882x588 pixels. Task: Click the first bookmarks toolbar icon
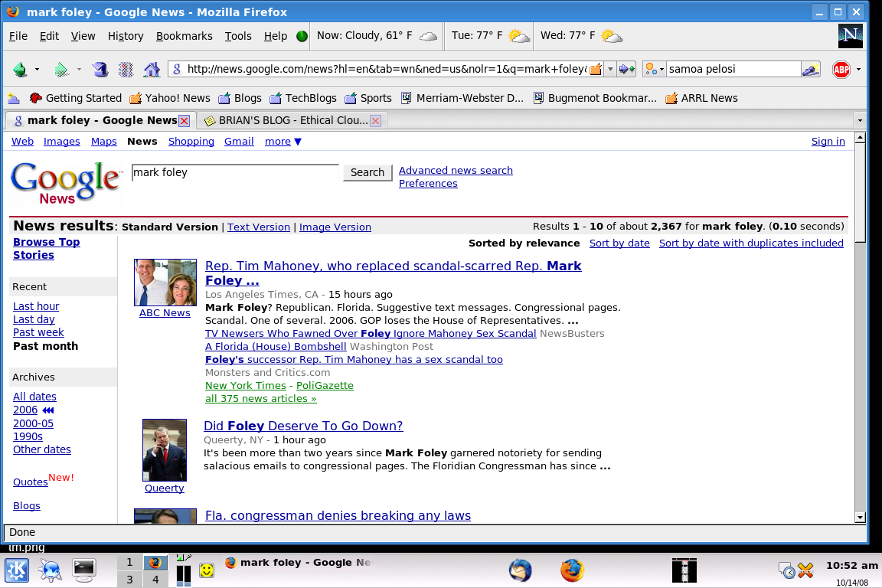click(14, 99)
